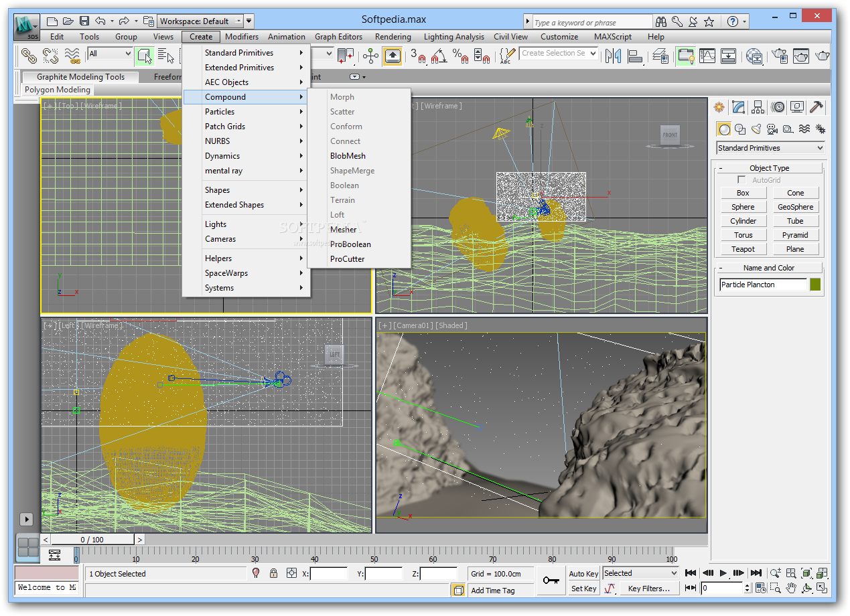Open the Workspace: Default dropdown
This screenshot has width=850, height=616.
199,21
